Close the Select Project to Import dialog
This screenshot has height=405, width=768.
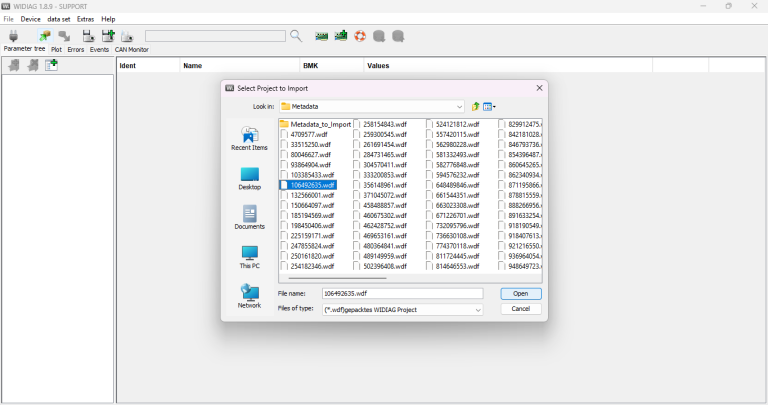[x=539, y=88]
